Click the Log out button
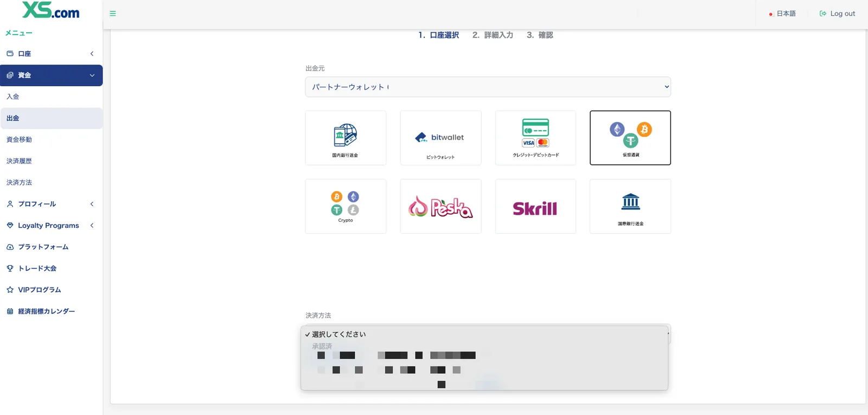The width and height of the screenshot is (868, 415). 837,14
